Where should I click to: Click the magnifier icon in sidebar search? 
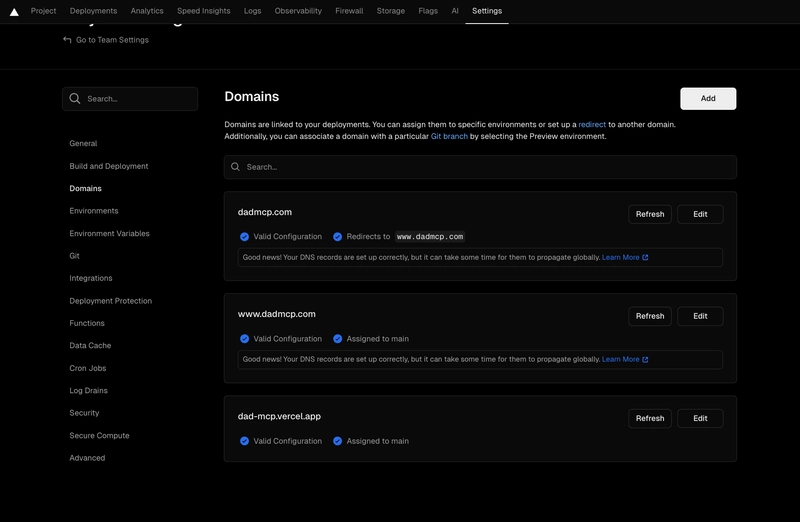[75, 99]
